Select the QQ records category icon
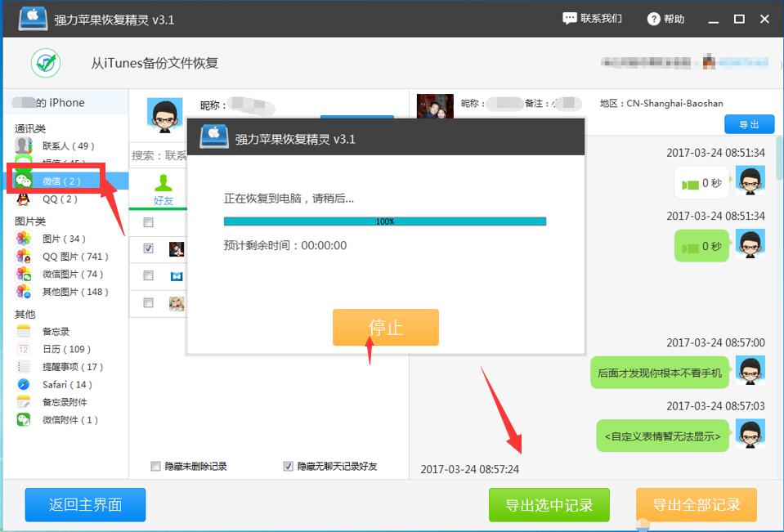 tap(22, 199)
